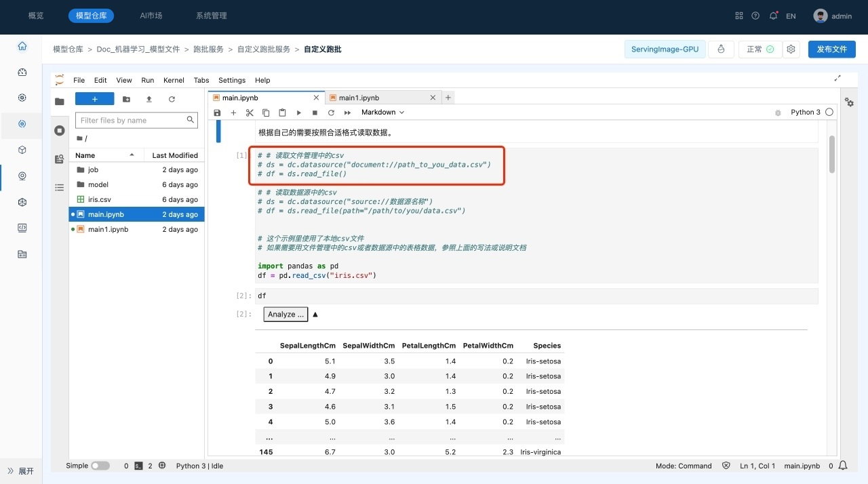Create a new folder in file browser

(x=127, y=99)
